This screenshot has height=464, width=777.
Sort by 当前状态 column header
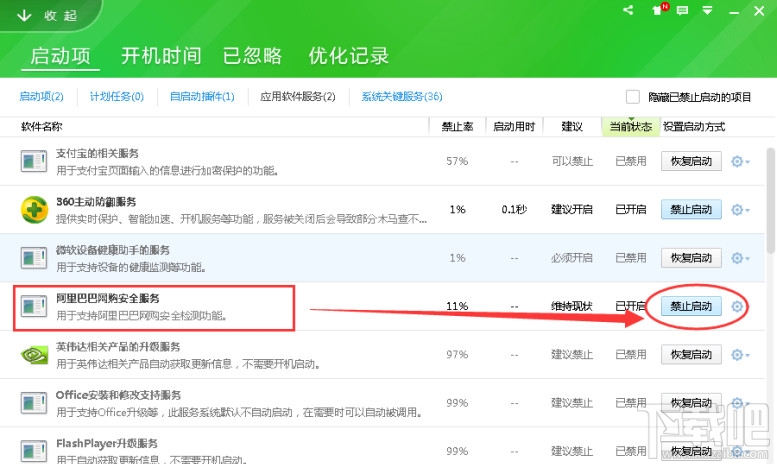coord(631,127)
